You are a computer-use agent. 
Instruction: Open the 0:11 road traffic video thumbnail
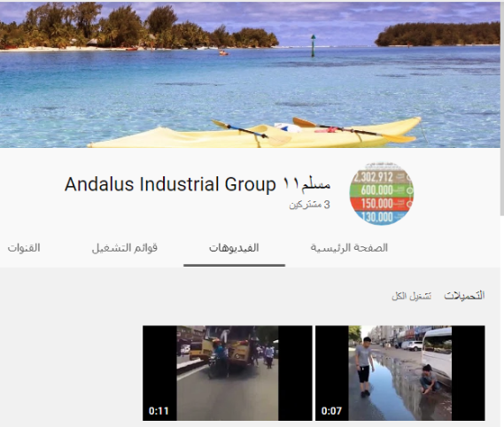click(228, 373)
